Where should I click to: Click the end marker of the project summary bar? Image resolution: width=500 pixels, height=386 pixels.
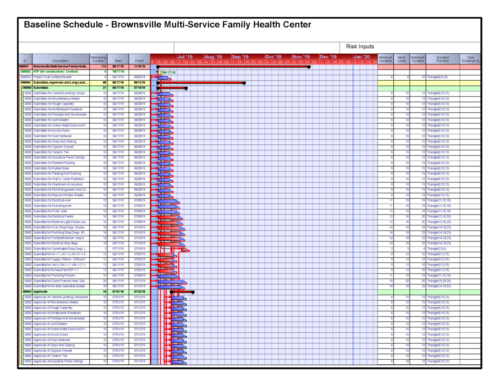[309, 67]
